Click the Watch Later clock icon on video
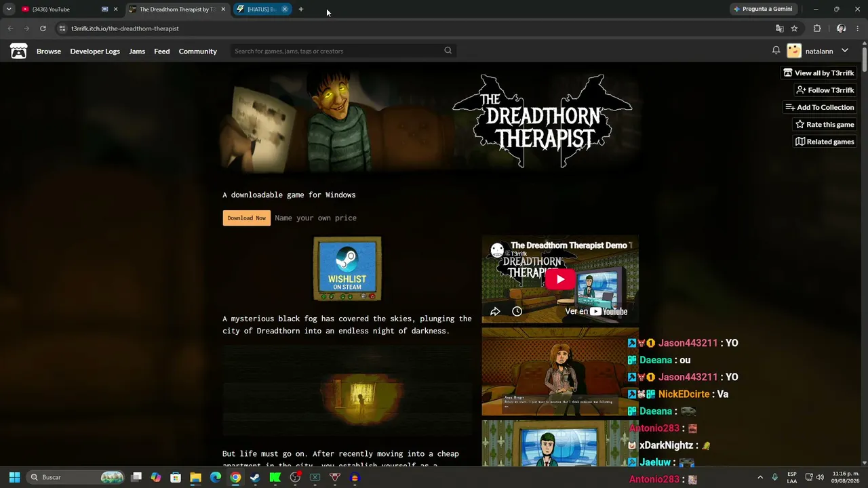The height and width of the screenshot is (488, 868). [x=517, y=312]
